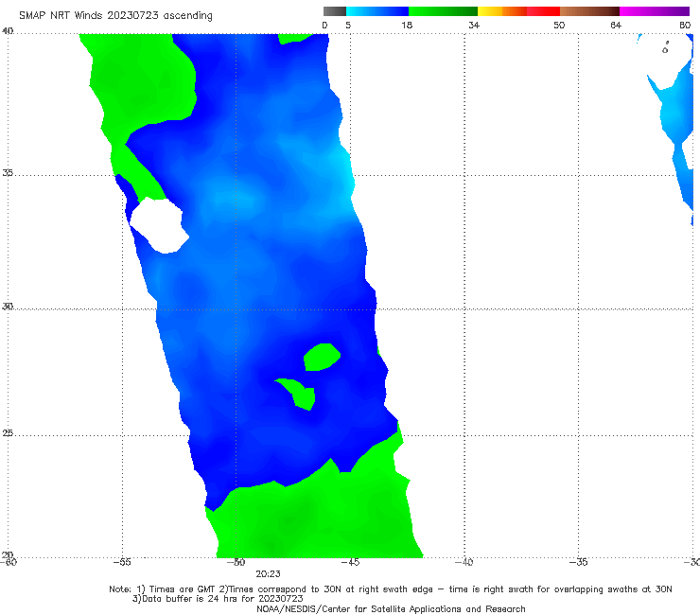Viewport: 700px width, 615px height.
Task: Click the magenta-purple segment of the color bar
Action: pyautogui.click(x=655, y=11)
